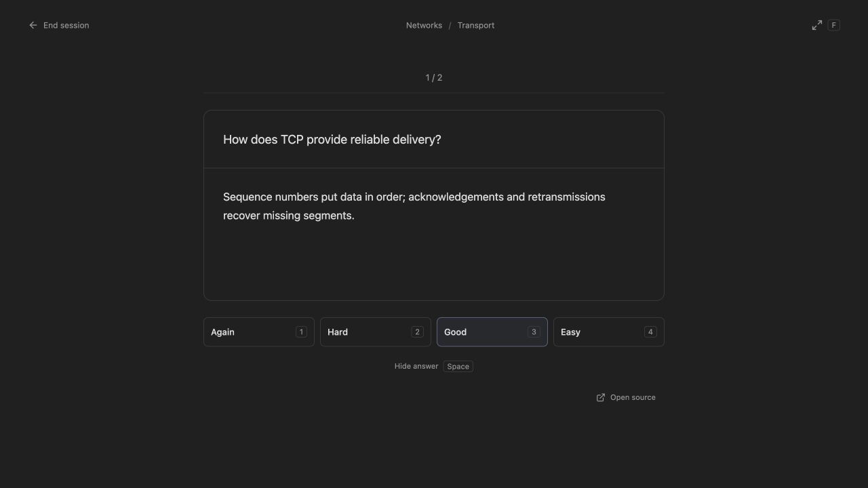The image size is (868, 488).
Task: Click the Space key badge
Action: (x=458, y=367)
